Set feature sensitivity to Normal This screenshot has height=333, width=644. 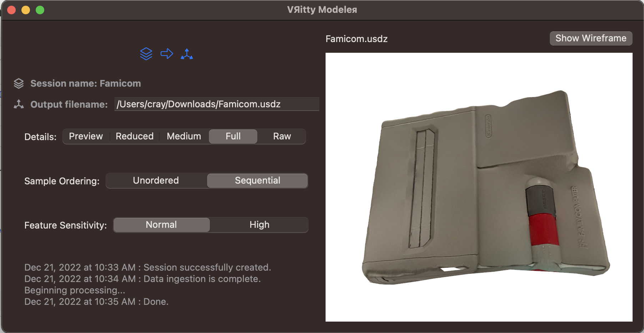tap(161, 225)
